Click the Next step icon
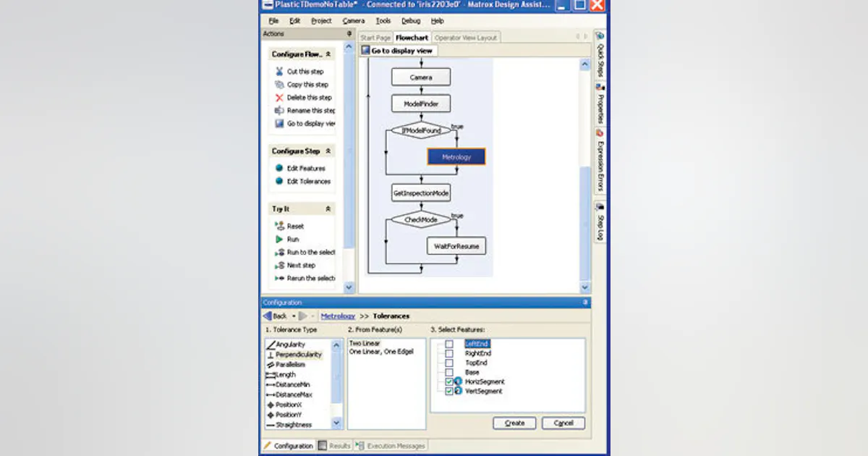The width and height of the screenshot is (868, 456). (x=280, y=266)
